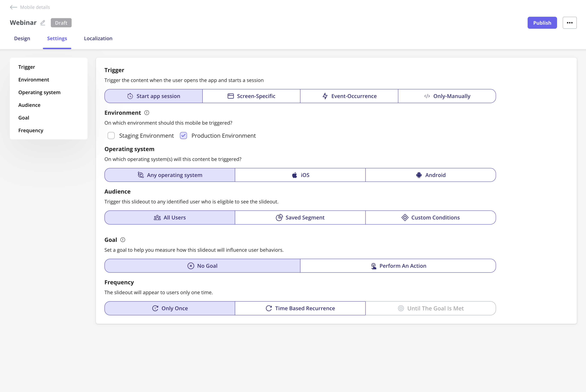Click the info icon next to Environment
This screenshot has height=392, width=586.
147,113
